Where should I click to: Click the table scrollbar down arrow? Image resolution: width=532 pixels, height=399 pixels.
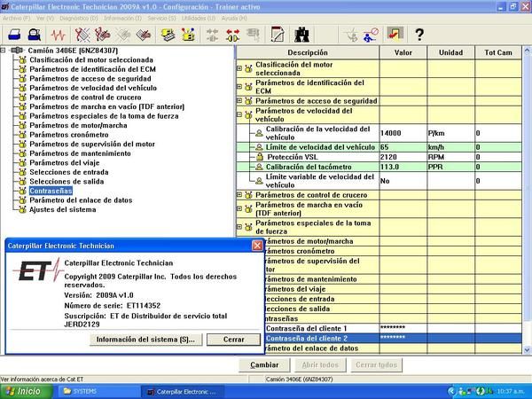click(x=528, y=350)
